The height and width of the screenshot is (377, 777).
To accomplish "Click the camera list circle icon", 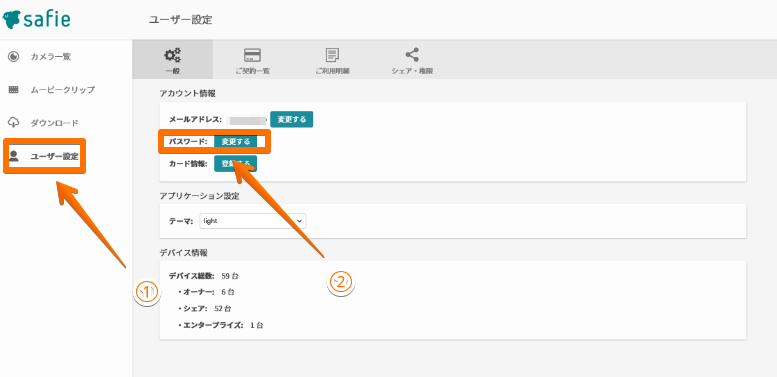I will [14, 56].
